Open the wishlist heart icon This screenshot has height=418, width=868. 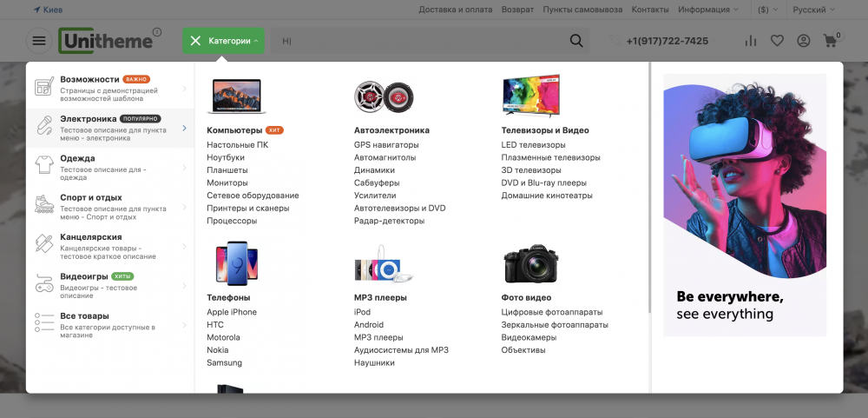tap(777, 41)
